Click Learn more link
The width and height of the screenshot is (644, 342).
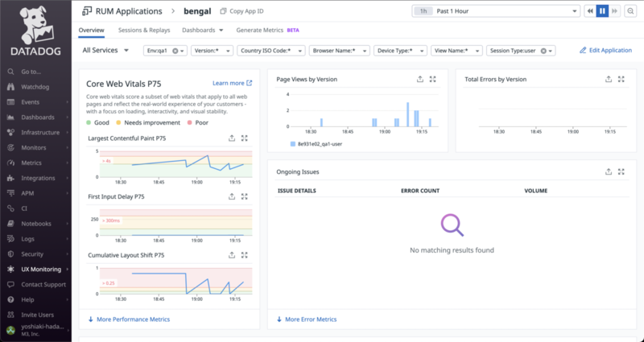(232, 83)
